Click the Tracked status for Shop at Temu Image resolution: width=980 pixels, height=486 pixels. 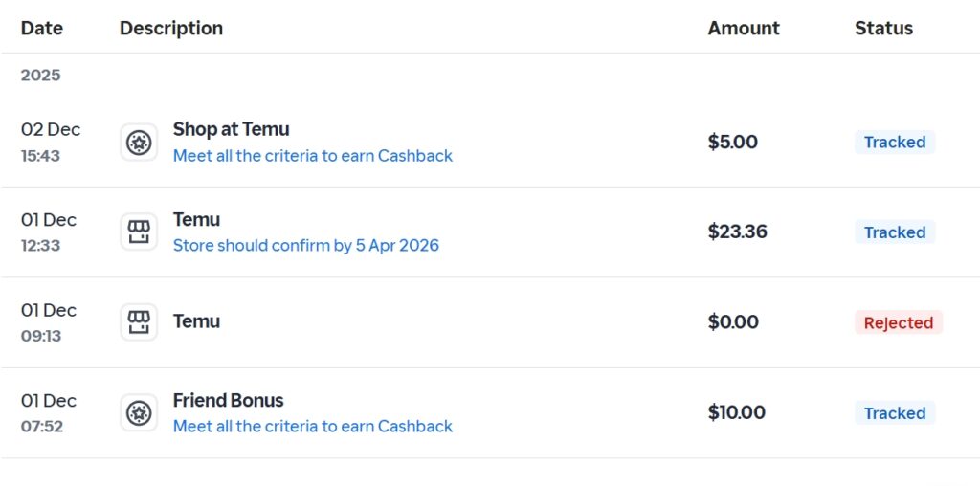pos(894,143)
